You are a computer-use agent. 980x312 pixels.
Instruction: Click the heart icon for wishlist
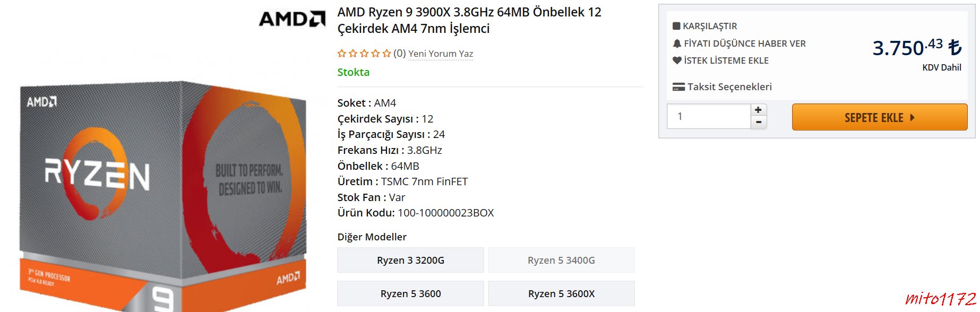(x=677, y=60)
